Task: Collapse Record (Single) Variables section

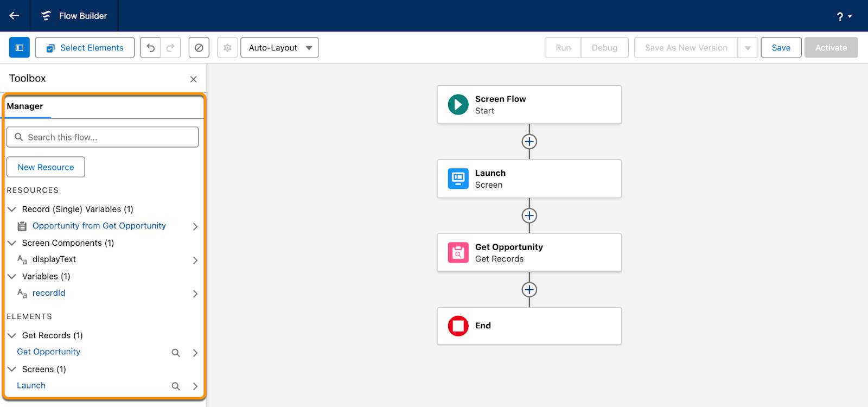Action: 12,209
